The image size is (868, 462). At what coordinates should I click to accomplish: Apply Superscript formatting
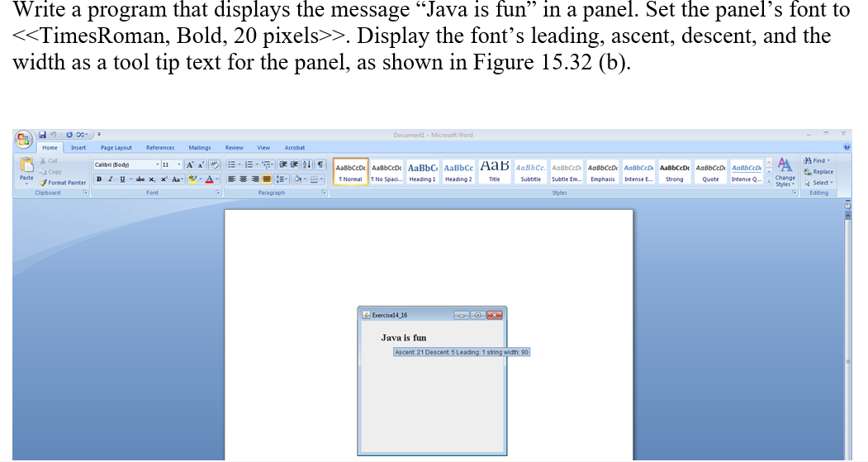(164, 179)
